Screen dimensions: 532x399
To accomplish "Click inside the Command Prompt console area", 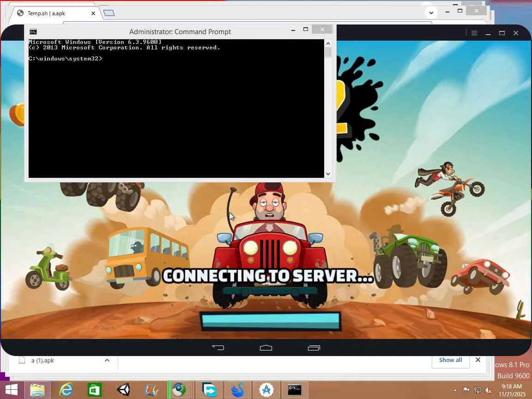I will 176,108.
